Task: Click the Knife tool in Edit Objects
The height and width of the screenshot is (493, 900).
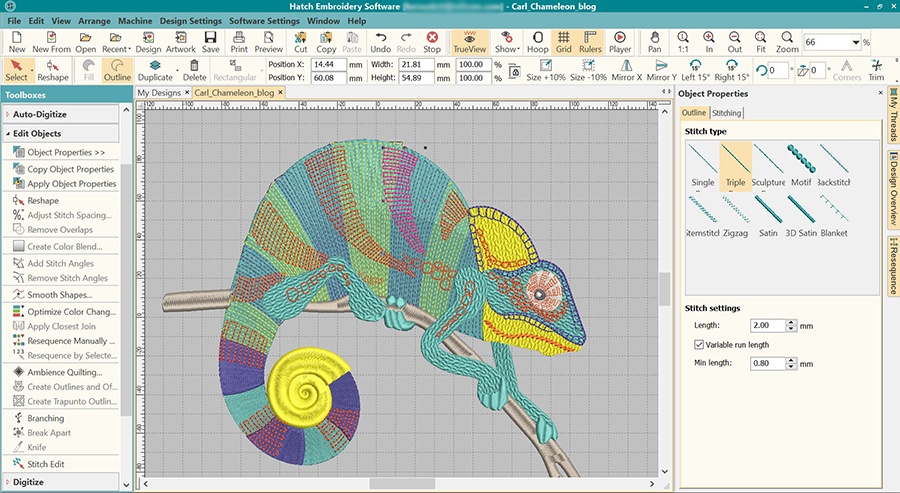Action: click(x=36, y=447)
